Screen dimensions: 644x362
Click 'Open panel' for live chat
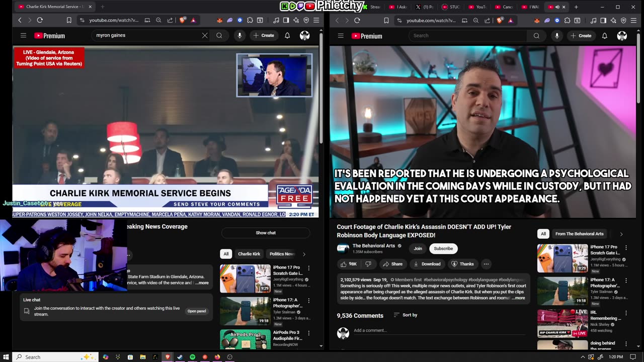pyautogui.click(x=197, y=311)
